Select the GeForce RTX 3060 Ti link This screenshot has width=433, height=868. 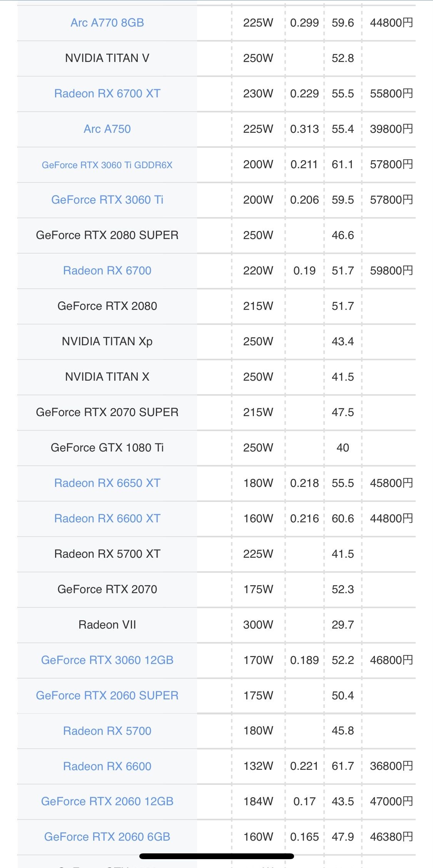(x=107, y=200)
